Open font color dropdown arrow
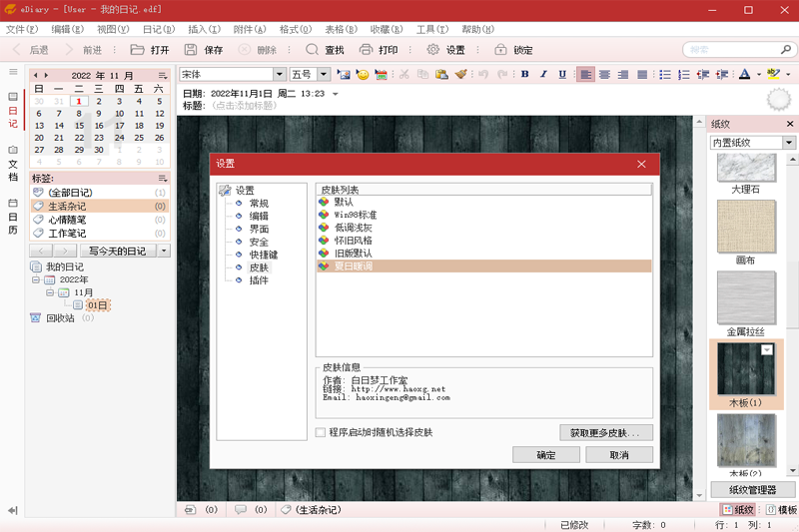This screenshot has height=532, width=799. (x=759, y=74)
